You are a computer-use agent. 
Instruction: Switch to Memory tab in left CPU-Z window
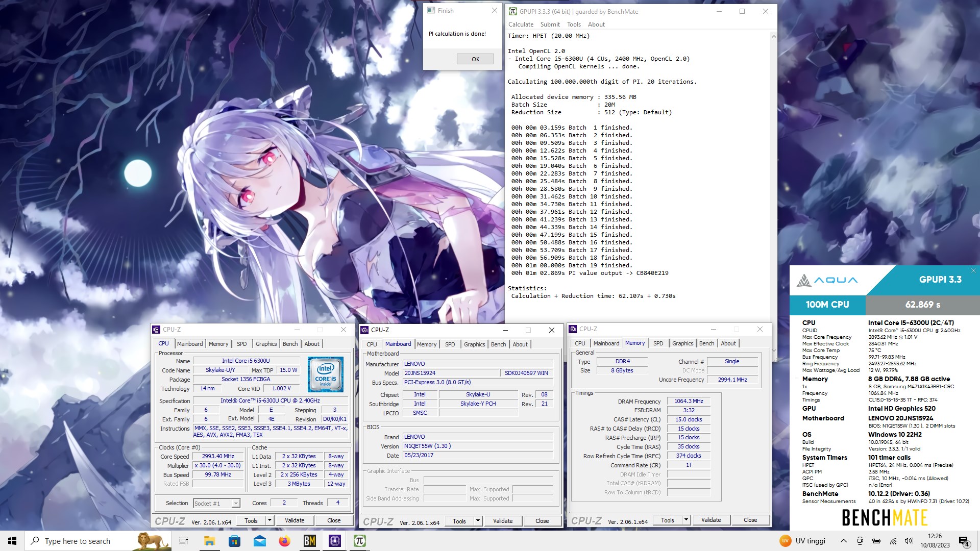tap(218, 344)
